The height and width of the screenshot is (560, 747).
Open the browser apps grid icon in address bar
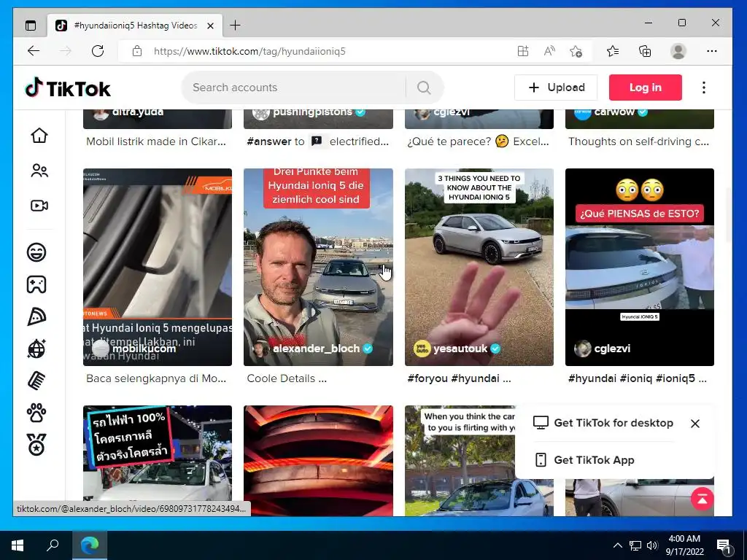pyautogui.click(x=523, y=51)
